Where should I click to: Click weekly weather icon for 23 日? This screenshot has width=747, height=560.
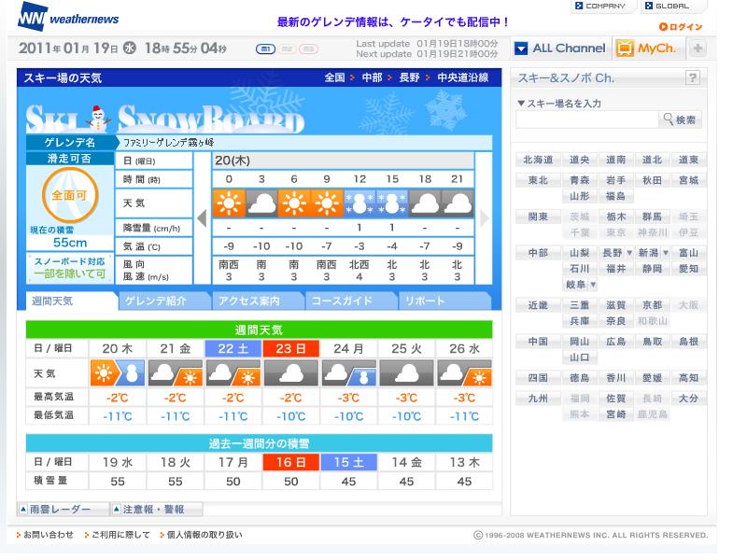pyautogui.click(x=291, y=372)
